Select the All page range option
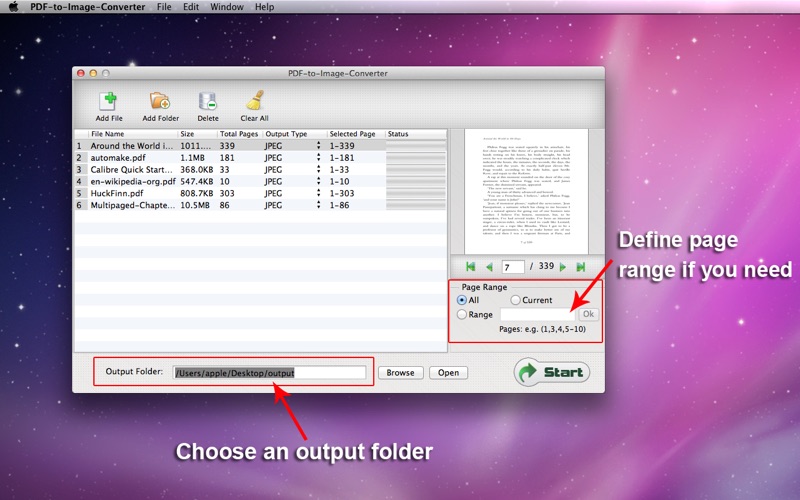This screenshot has height=500, width=800. click(x=462, y=300)
